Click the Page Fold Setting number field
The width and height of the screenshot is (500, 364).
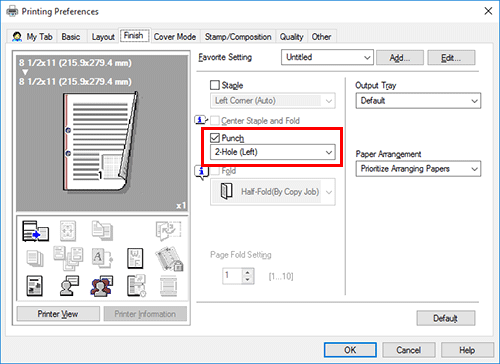232,276
